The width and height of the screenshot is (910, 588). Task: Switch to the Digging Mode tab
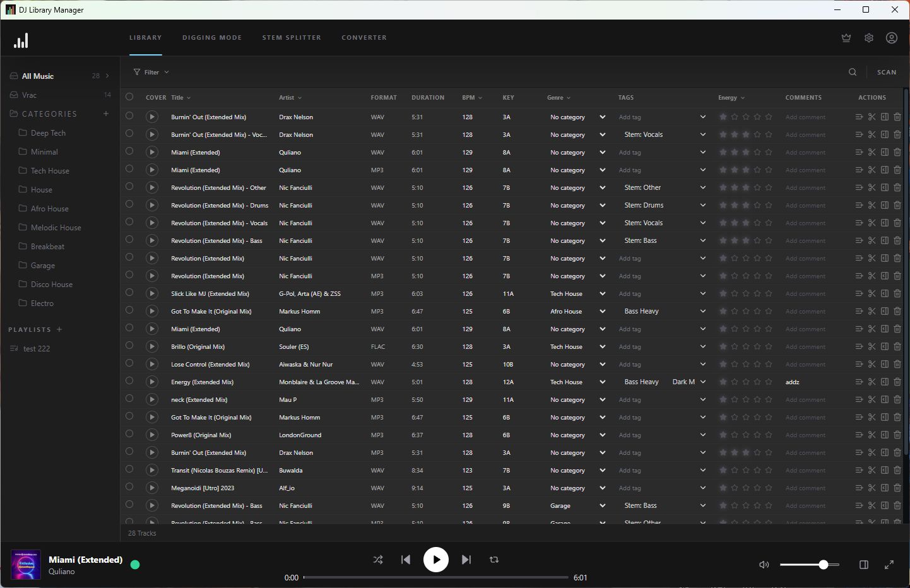[212, 38]
